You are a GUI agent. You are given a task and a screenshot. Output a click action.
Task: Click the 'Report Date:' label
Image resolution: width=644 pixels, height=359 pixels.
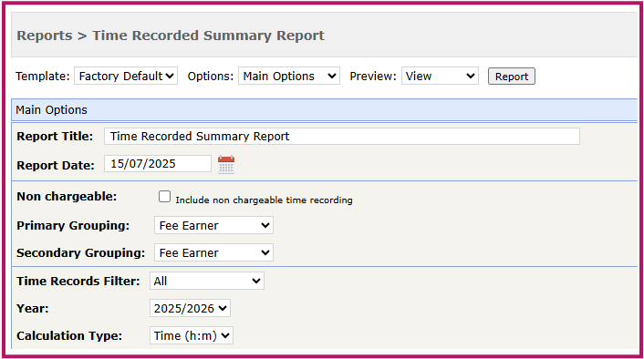point(56,165)
